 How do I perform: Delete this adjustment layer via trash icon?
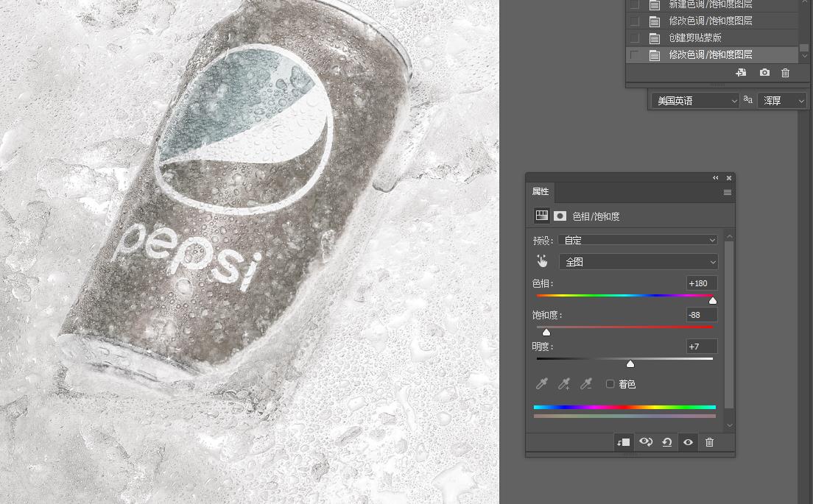709,442
